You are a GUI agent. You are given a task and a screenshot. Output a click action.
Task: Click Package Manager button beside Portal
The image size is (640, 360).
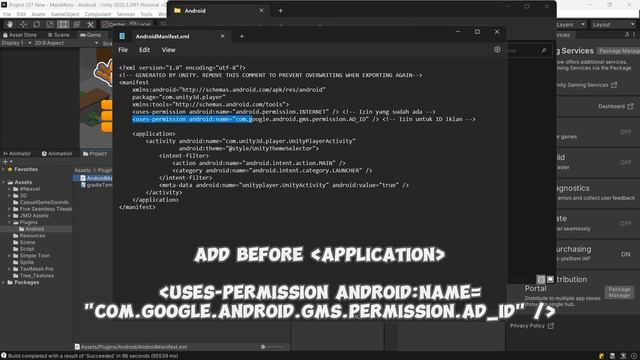(619, 292)
